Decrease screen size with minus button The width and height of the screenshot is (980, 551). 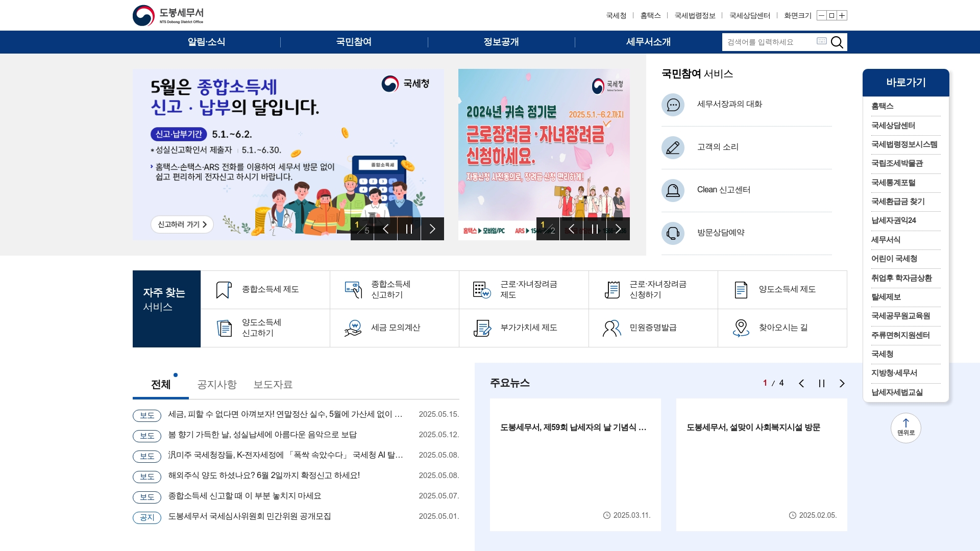[821, 15]
